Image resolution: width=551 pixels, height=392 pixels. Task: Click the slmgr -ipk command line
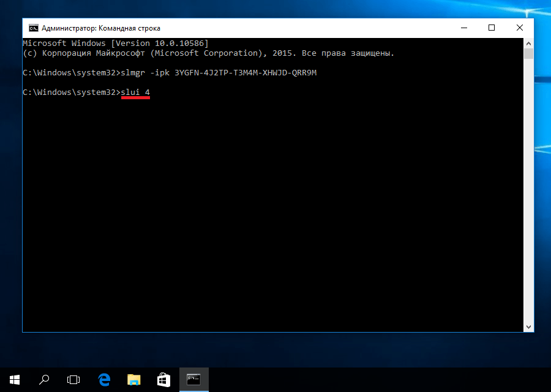coord(170,73)
